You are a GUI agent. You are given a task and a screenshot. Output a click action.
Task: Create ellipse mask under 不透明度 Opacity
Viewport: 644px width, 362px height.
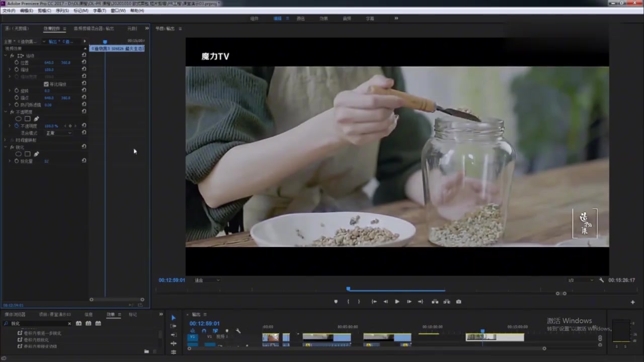point(19,119)
